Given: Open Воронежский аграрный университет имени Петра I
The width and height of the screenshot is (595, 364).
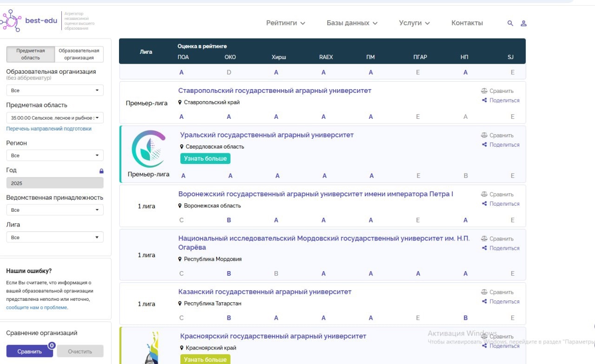Looking at the screenshot, I should point(316,194).
